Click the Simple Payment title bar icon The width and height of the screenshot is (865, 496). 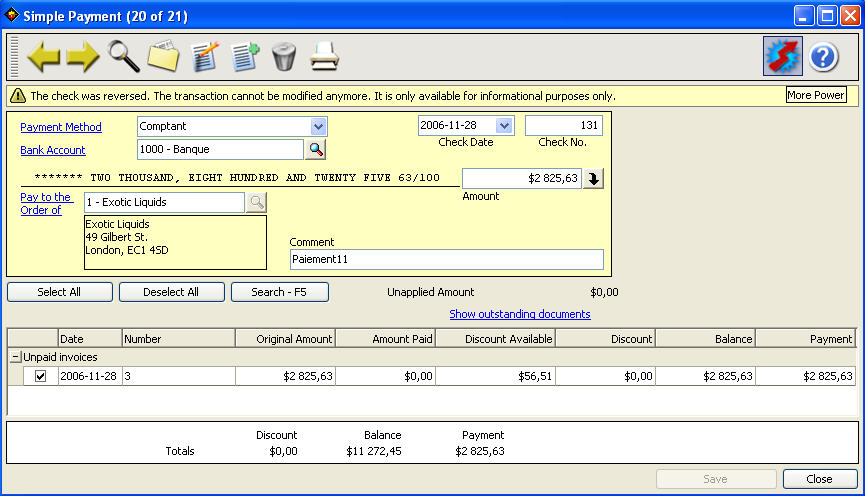pos(12,15)
